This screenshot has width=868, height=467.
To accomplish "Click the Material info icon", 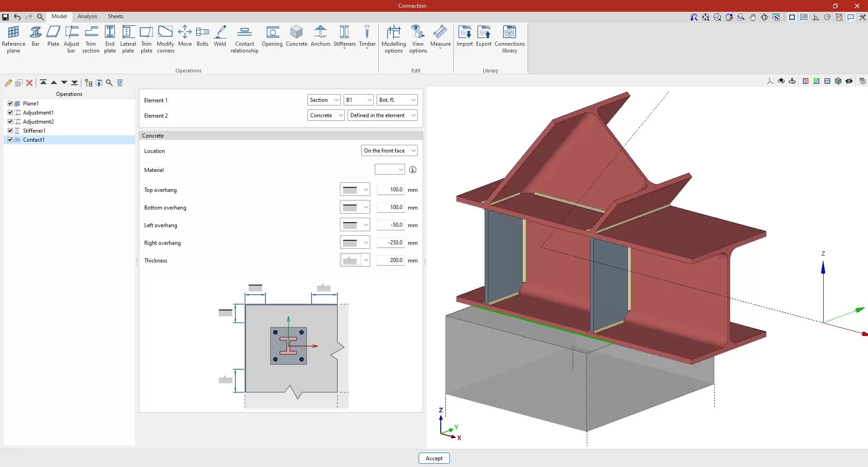I will click(413, 170).
